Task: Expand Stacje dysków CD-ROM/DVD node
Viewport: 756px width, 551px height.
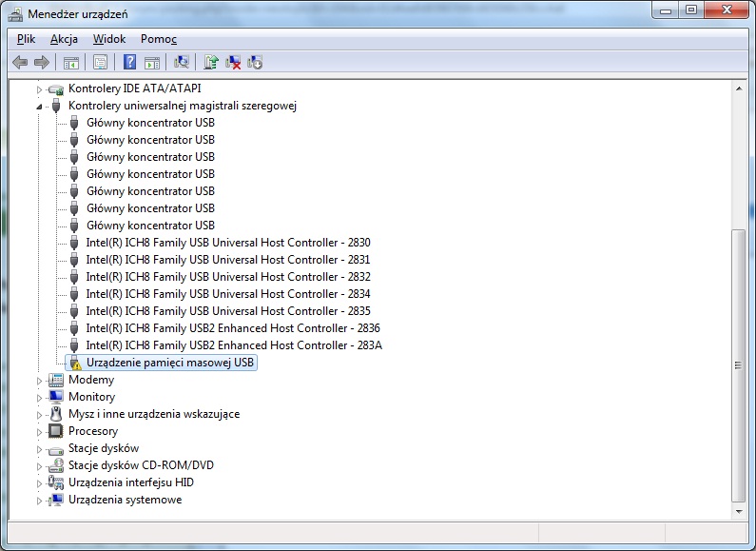Action: pyautogui.click(x=39, y=466)
